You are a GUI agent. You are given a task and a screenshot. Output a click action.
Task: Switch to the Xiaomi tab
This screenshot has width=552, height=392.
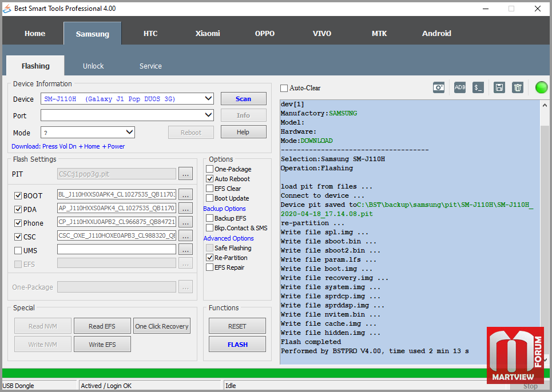pyautogui.click(x=208, y=33)
